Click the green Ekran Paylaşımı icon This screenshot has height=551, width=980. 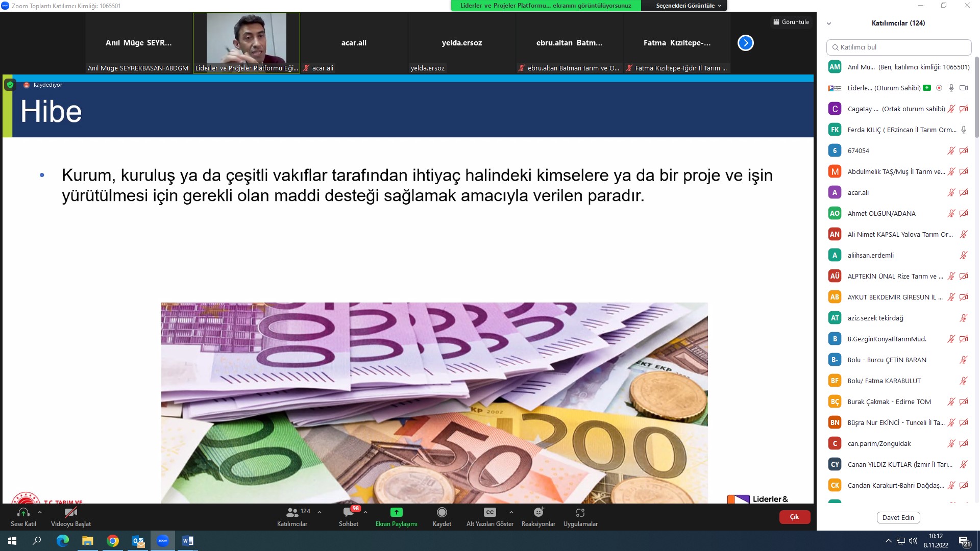[396, 512]
